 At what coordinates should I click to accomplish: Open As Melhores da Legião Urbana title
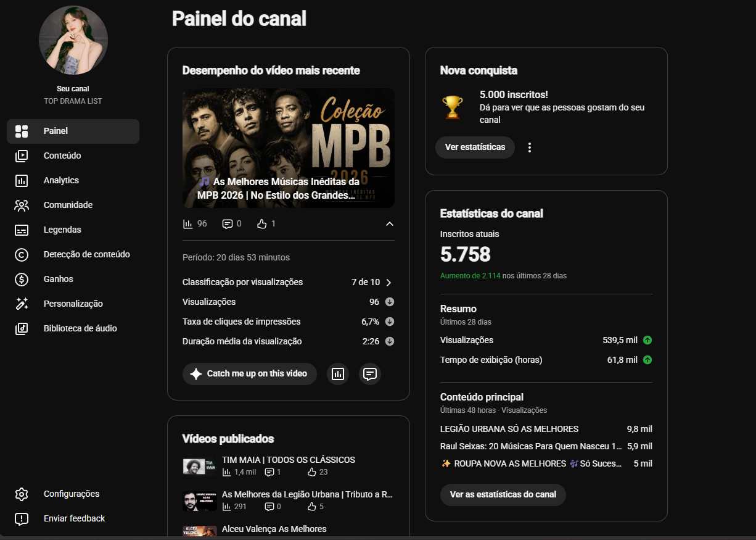307,495
